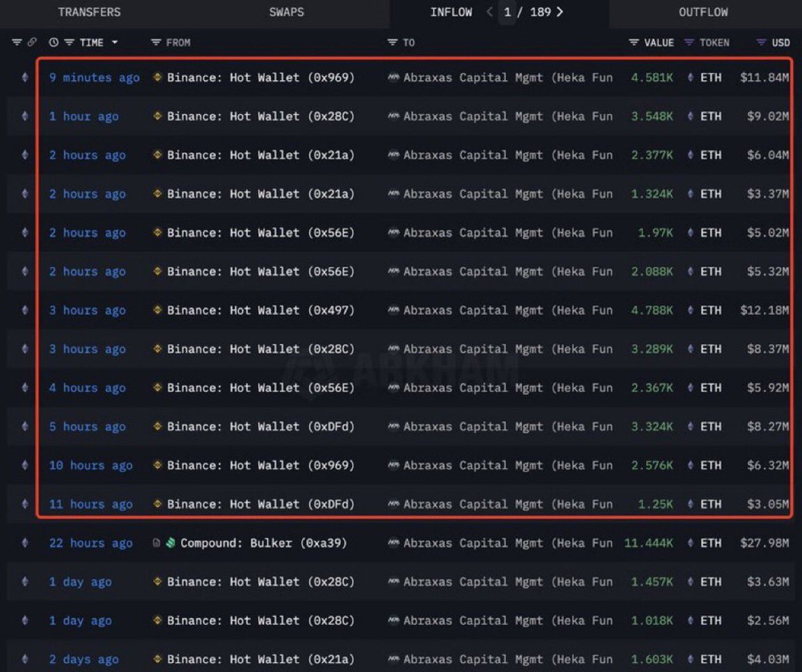Click the Binance logo icon in 9 minutes row
802x672 pixels.
click(x=157, y=77)
